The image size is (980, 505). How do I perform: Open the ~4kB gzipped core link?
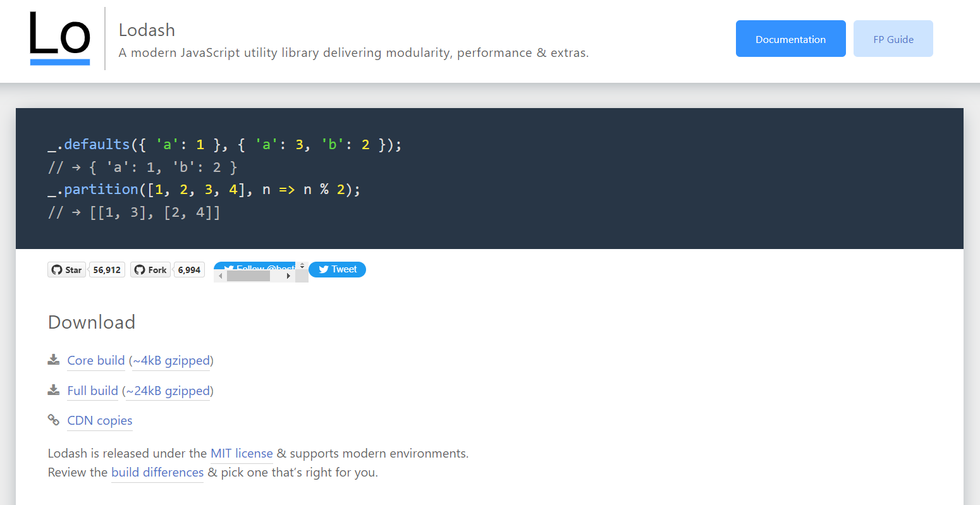coord(171,360)
